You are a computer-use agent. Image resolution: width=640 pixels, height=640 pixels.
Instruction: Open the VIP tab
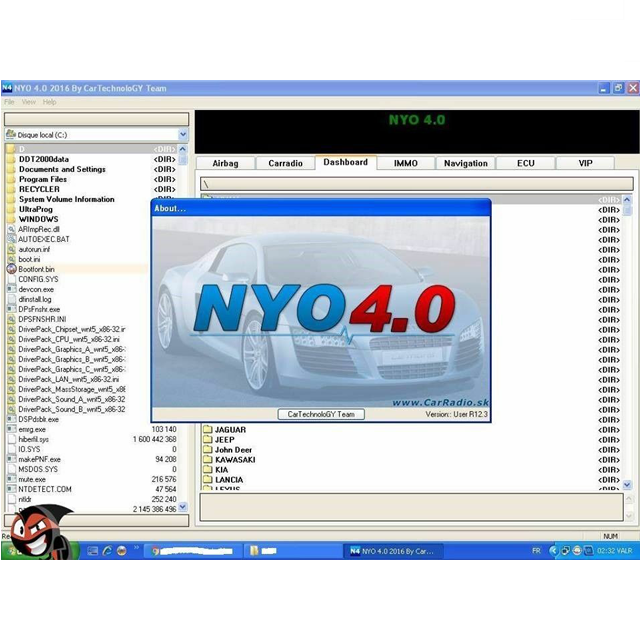point(585,163)
